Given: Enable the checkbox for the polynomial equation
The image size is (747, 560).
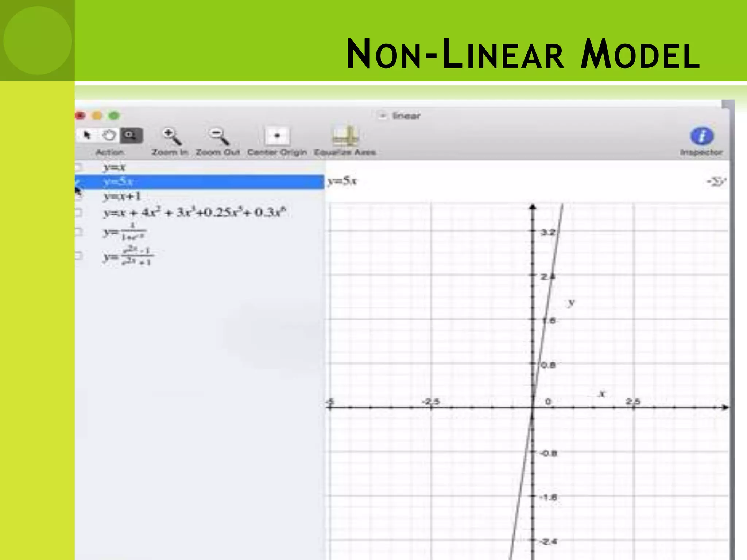Looking at the screenshot, I should (78, 212).
